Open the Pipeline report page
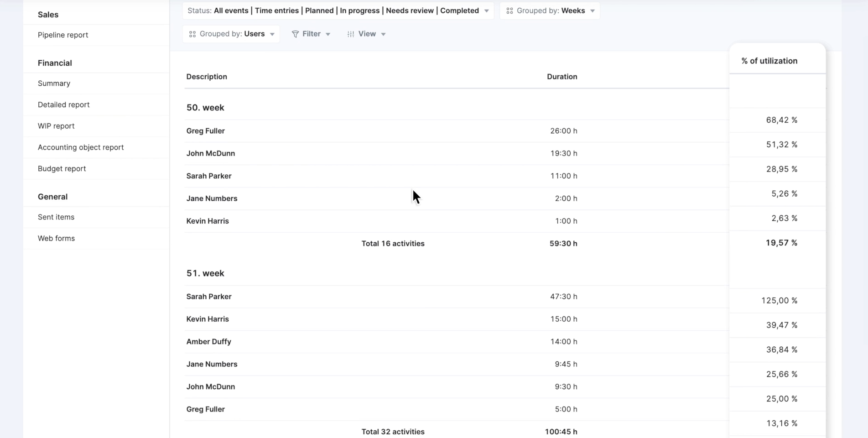 tap(63, 35)
